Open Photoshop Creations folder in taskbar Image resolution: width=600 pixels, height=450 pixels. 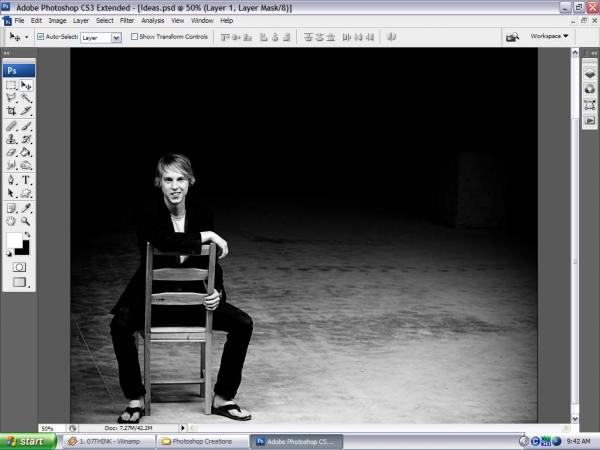(x=203, y=442)
